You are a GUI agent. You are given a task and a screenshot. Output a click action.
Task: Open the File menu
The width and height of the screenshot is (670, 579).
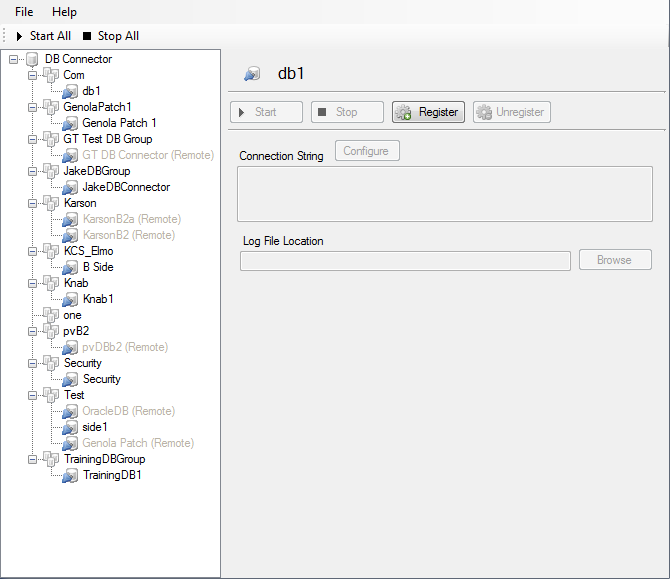tap(24, 12)
